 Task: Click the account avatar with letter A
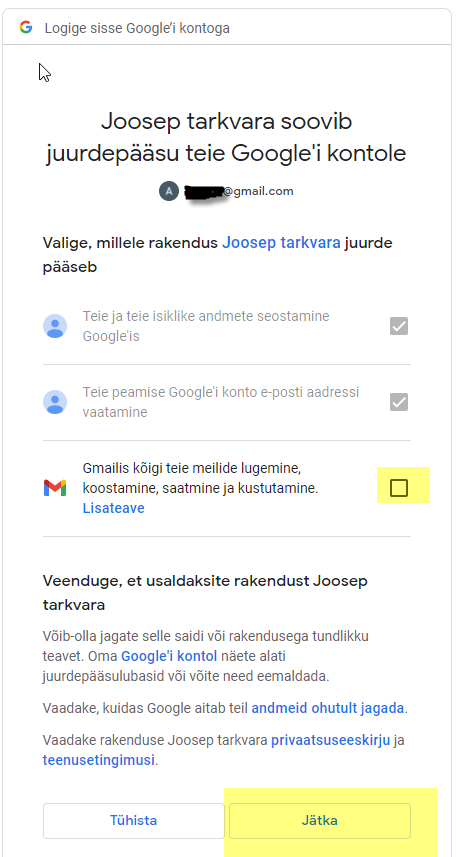[169, 191]
